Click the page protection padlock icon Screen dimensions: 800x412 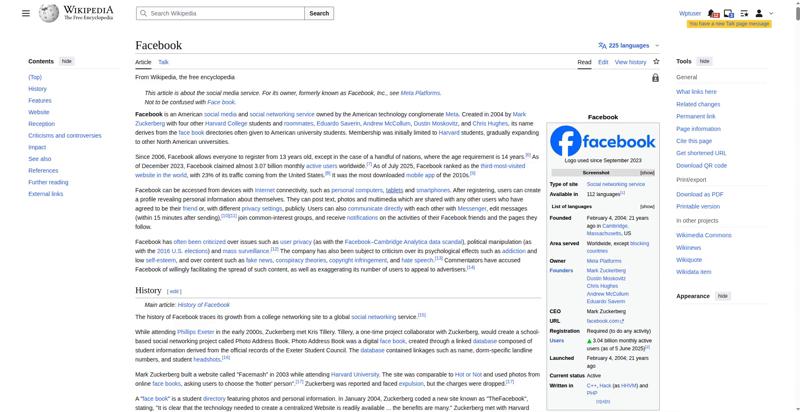(655, 78)
